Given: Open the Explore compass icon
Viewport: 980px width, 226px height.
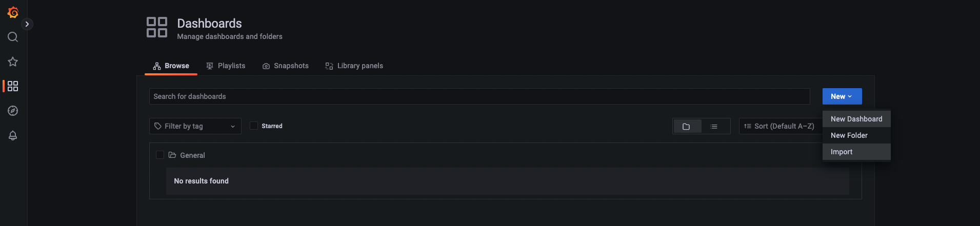Looking at the screenshot, I should click(x=13, y=111).
